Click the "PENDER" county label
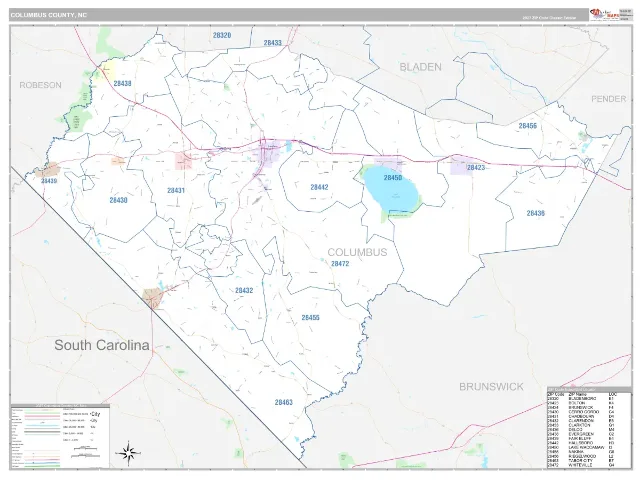The height and width of the screenshot is (480, 640). (x=609, y=99)
